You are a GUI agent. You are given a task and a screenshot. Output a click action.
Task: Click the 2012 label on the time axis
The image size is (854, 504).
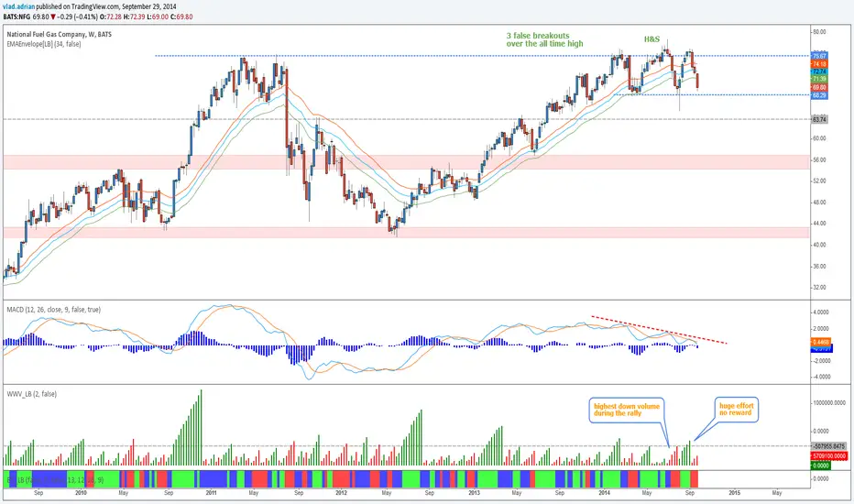[x=342, y=493]
